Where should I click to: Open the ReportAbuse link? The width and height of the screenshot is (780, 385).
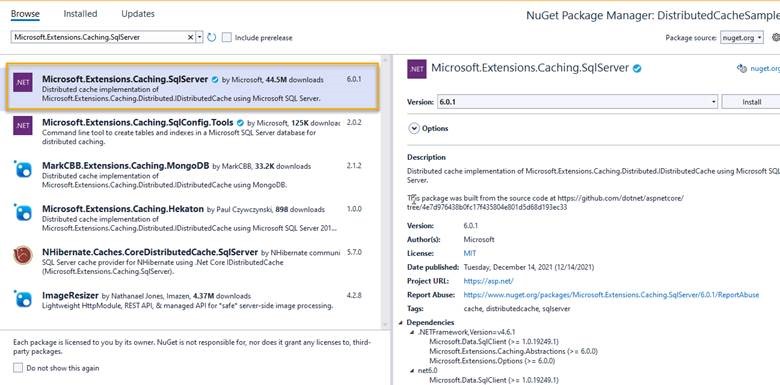[611, 295]
